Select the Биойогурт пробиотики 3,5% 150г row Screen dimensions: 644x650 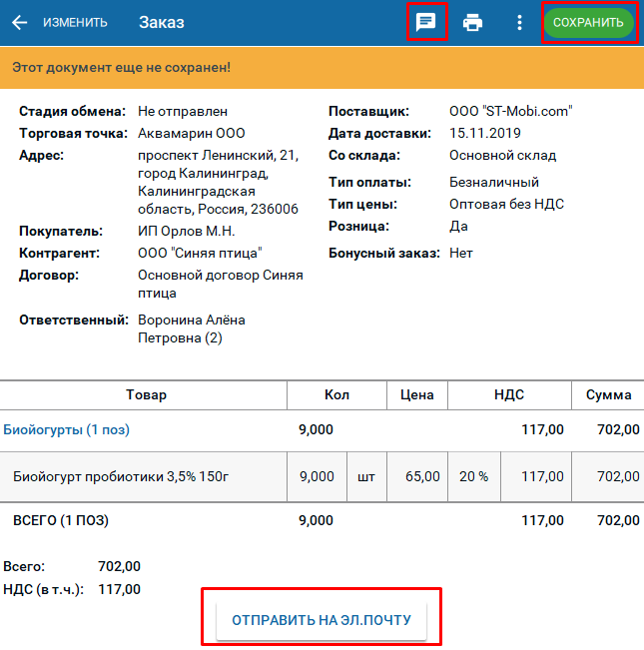(x=121, y=476)
